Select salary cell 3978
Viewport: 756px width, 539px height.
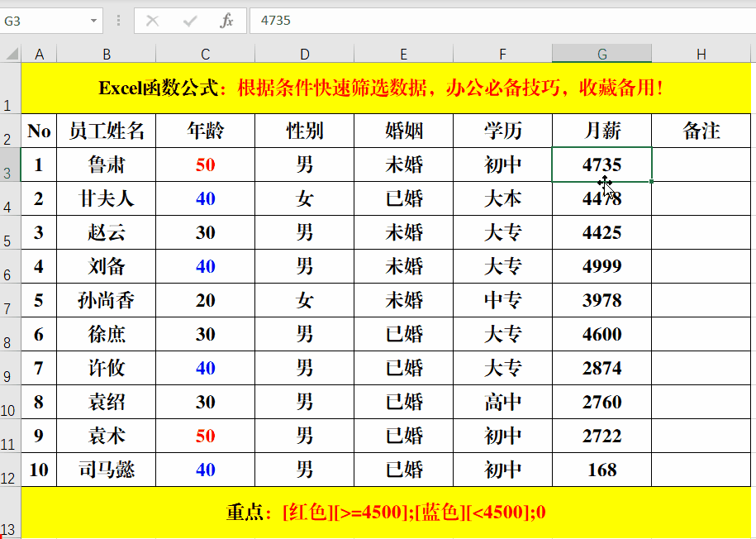pyautogui.click(x=601, y=300)
